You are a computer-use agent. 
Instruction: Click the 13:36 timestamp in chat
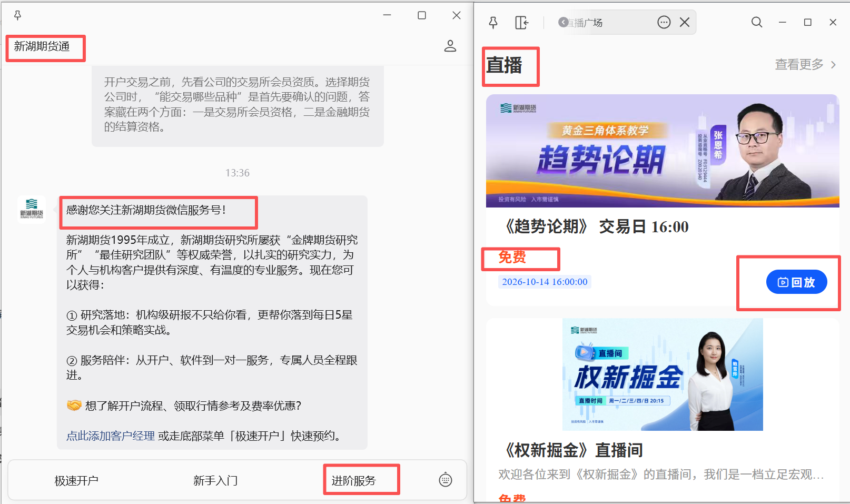pos(238,173)
